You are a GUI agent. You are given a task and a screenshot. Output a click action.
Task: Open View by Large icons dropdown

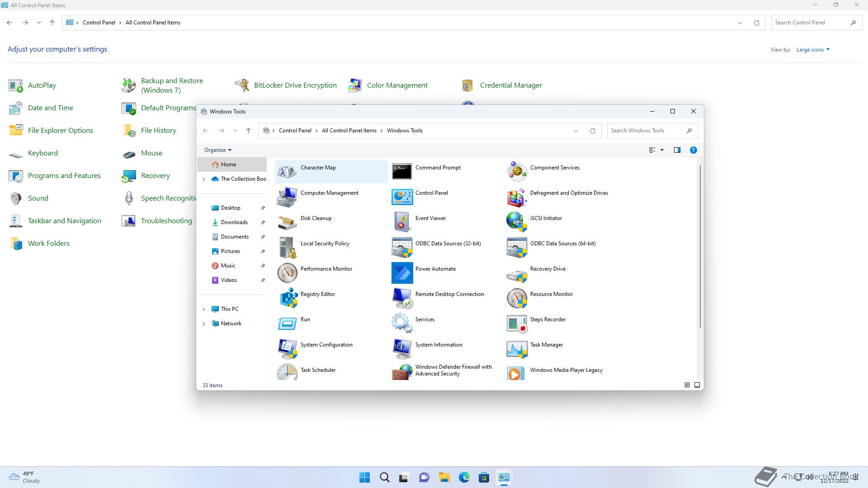(813, 50)
